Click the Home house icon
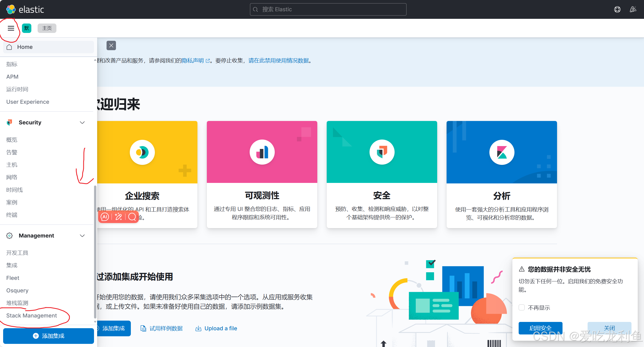Image resolution: width=644 pixels, height=347 pixels. (x=9, y=47)
